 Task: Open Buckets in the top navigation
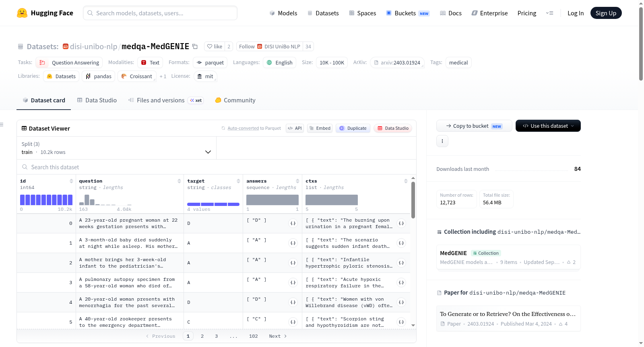tap(408, 13)
